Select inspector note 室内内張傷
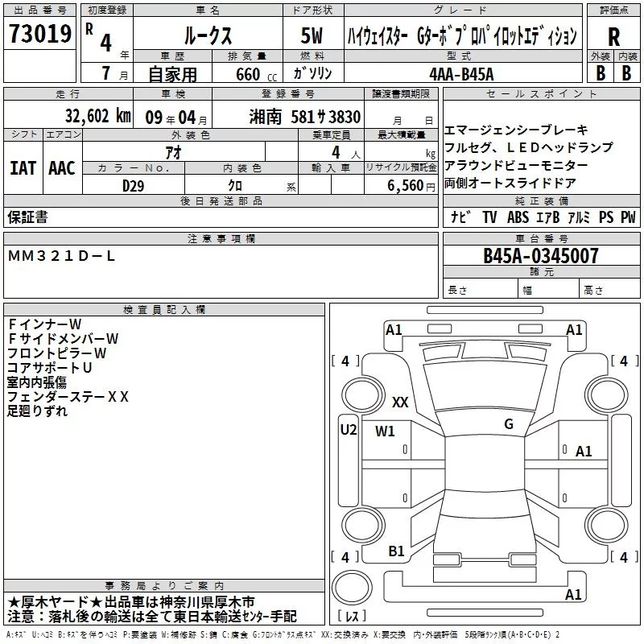644x644 pixels. point(37,382)
